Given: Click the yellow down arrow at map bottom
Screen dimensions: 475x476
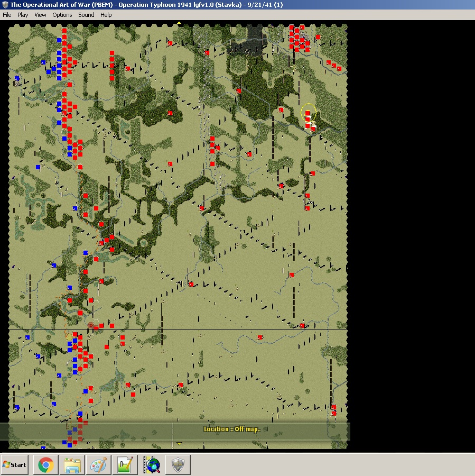Looking at the screenshot, I should pyautogui.click(x=179, y=444).
